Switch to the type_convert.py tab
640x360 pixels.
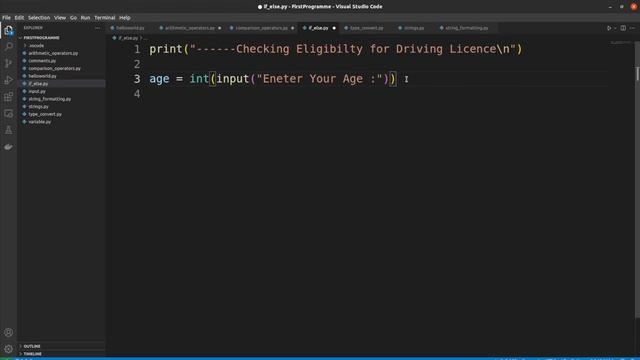(367, 28)
